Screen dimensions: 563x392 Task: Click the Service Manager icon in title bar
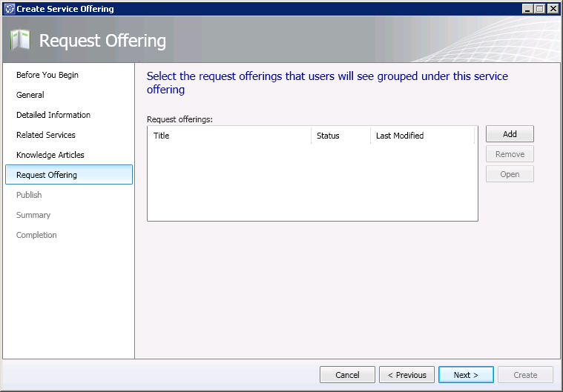[x=9, y=9]
